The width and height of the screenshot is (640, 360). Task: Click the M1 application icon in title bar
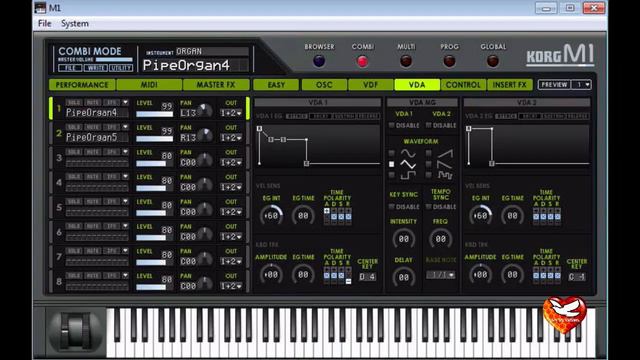coord(40,7)
